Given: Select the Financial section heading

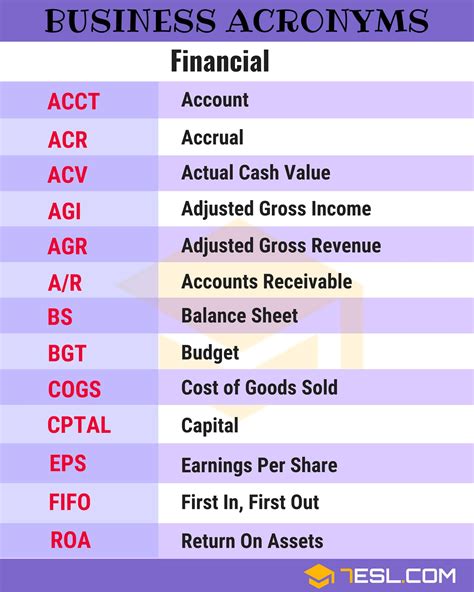Looking at the screenshot, I should (x=220, y=61).
